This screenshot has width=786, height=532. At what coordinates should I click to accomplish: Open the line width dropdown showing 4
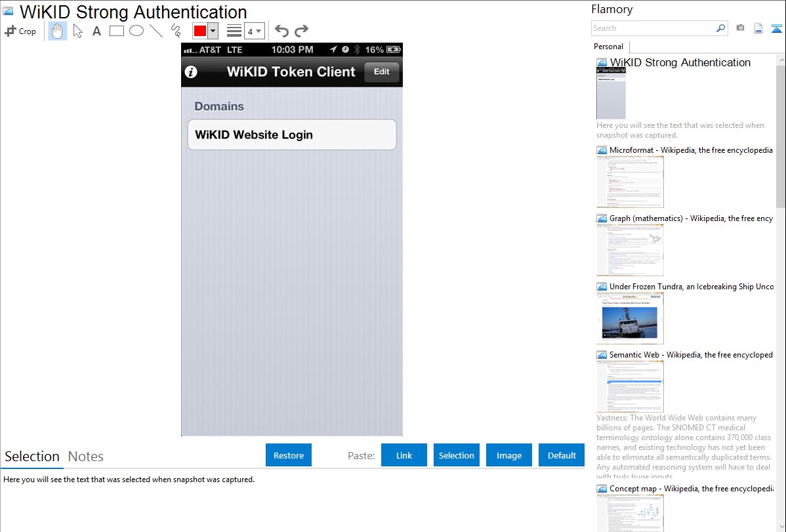pos(254,31)
